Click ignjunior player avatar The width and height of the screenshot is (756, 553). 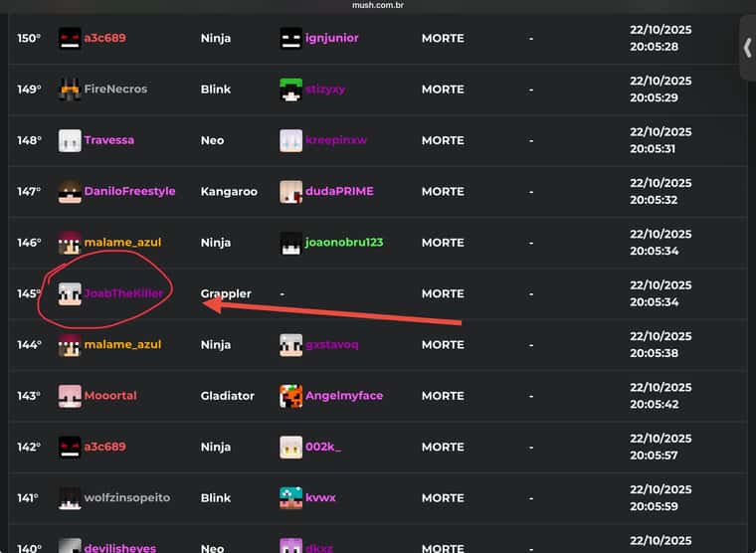[291, 38]
